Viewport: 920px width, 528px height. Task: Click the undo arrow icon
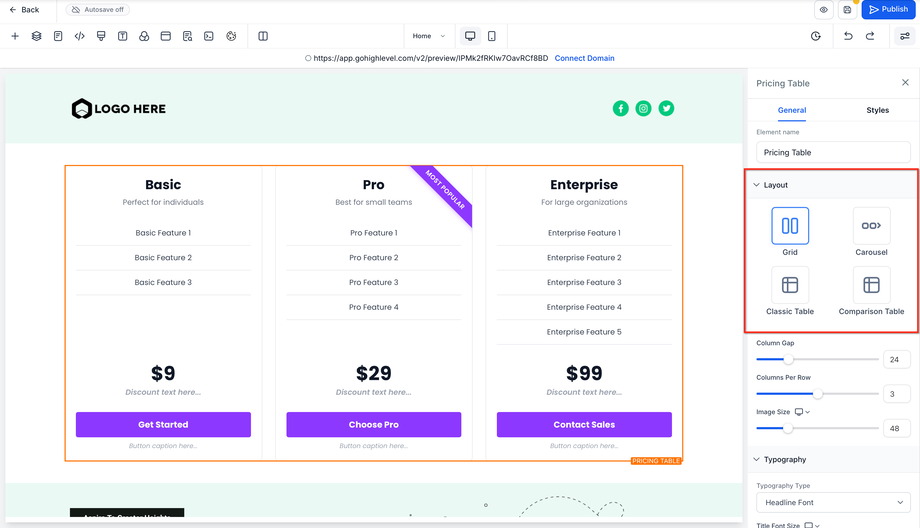click(848, 36)
